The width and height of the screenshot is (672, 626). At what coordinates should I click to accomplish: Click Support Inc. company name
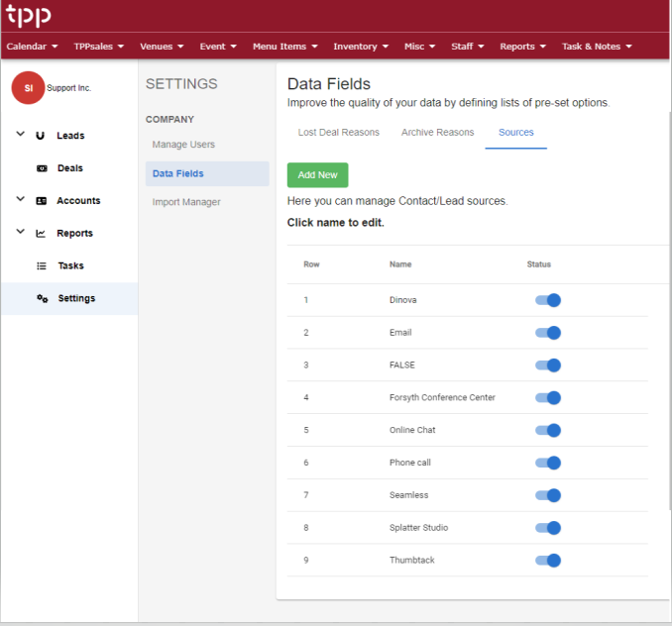pos(69,88)
